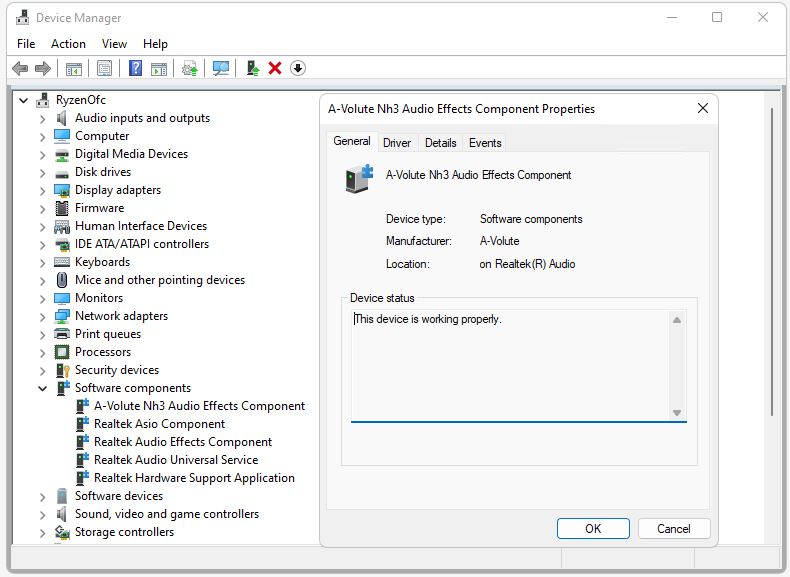This screenshot has width=790, height=577.
Task: Expand Sound, video and game controllers
Action: pyautogui.click(x=42, y=515)
